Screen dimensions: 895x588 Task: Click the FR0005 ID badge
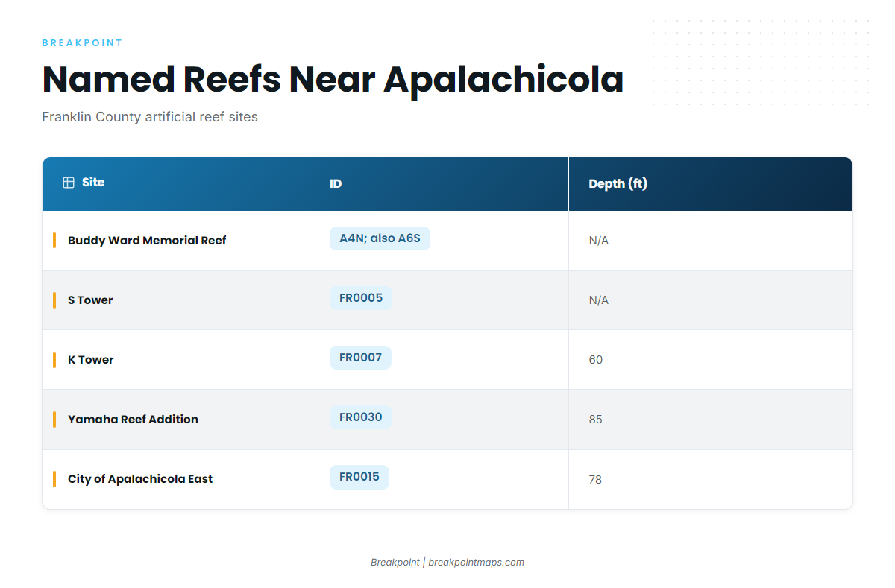pyautogui.click(x=361, y=298)
